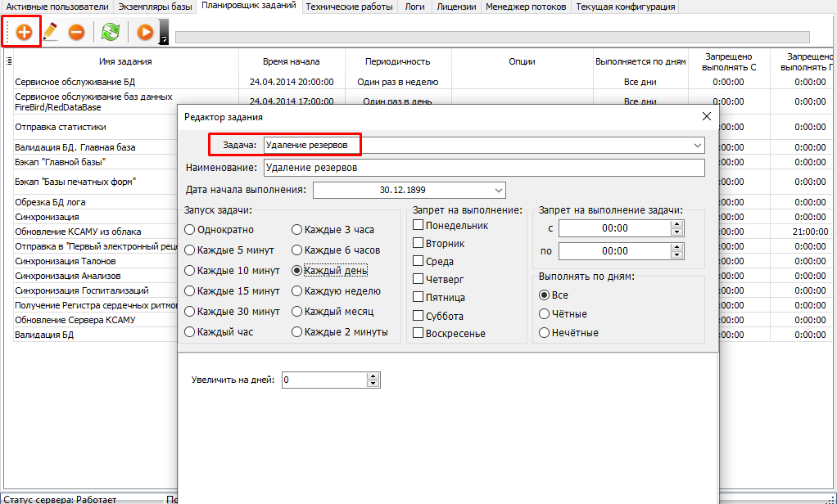
Task: Enable the Суббота checkbox
Action: point(418,316)
